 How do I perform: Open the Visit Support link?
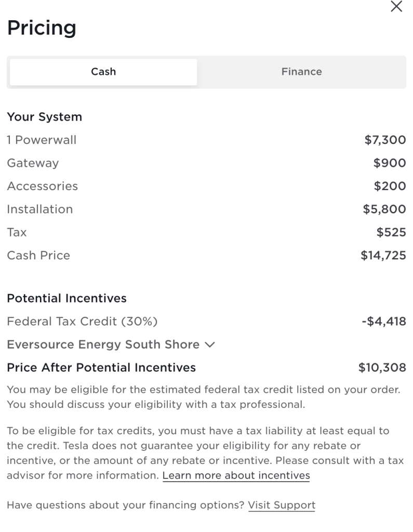coord(282,505)
